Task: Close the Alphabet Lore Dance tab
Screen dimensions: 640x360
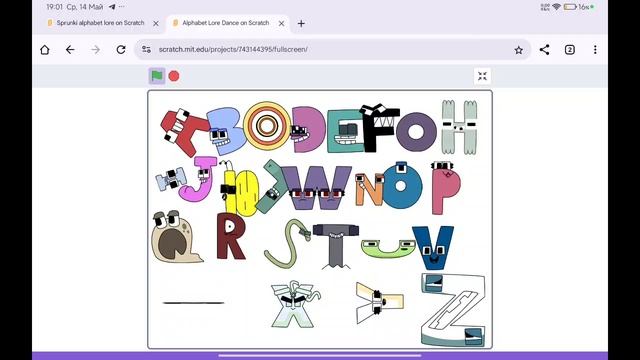Action: point(282,24)
